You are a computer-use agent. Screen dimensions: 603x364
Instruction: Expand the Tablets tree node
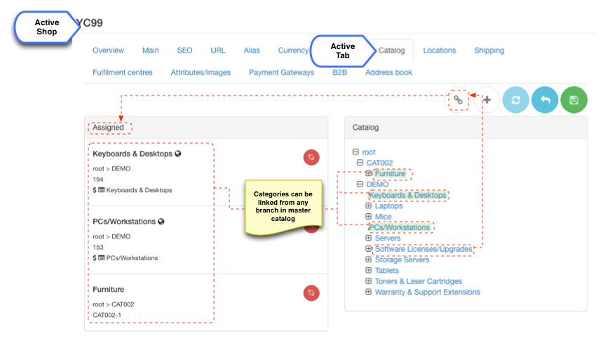tap(368, 271)
